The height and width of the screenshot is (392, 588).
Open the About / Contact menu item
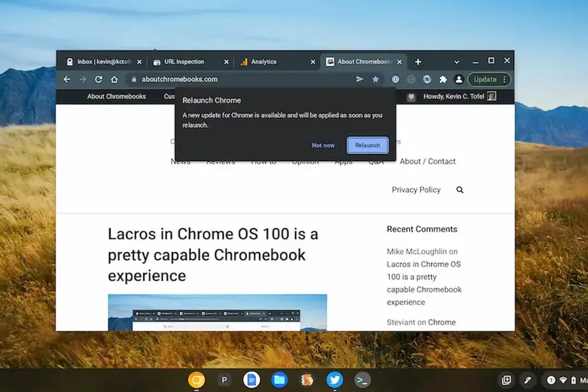coord(428,161)
